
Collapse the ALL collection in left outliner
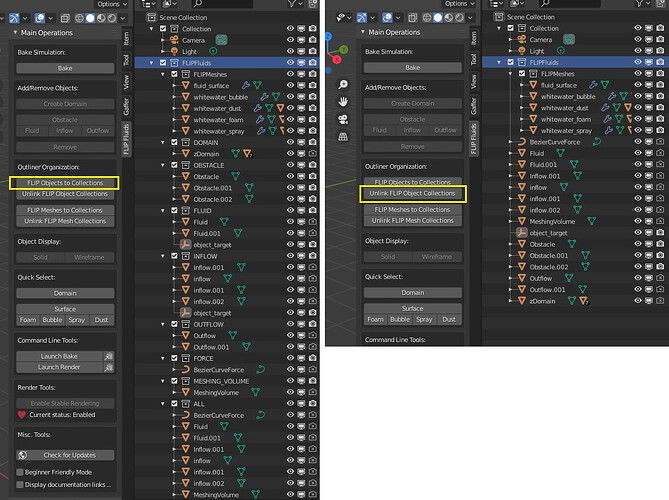[163, 404]
